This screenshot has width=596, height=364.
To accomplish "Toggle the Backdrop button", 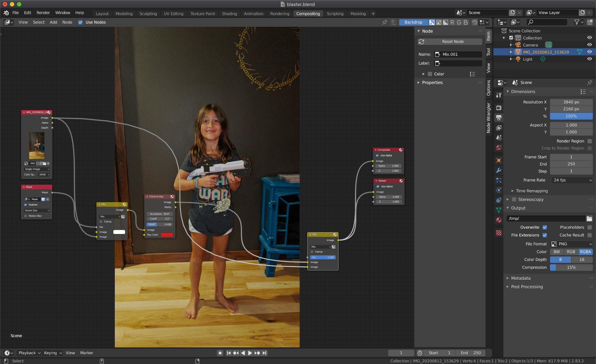I will [413, 22].
